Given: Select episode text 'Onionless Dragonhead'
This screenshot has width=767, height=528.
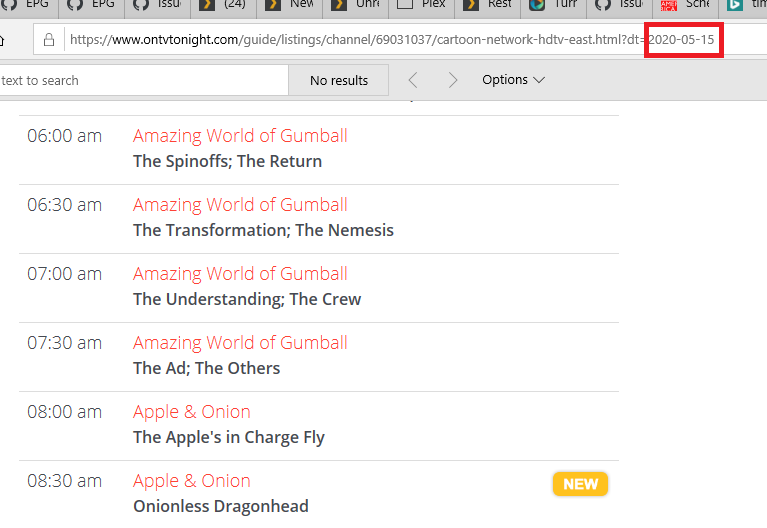Looking at the screenshot, I should click(x=221, y=506).
